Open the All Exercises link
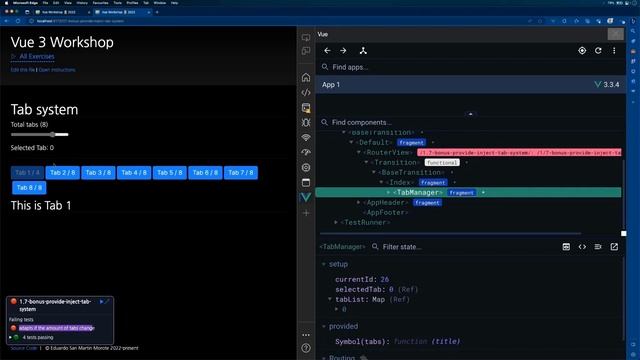The image size is (640, 360). coord(37,56)
